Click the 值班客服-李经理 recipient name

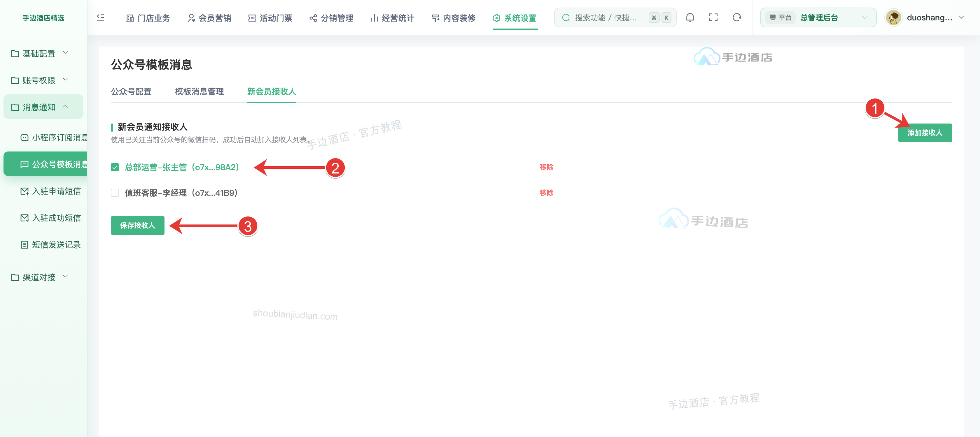[181, 193]
